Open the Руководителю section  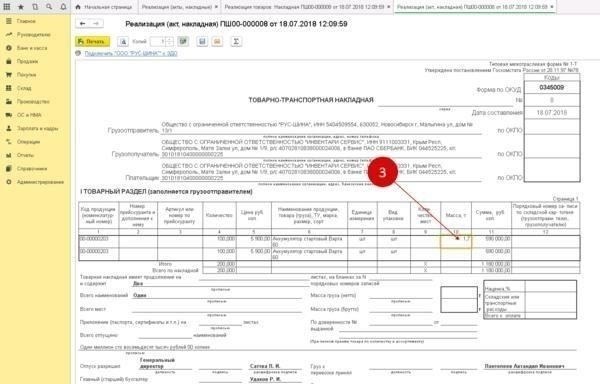tap(33, 34)
